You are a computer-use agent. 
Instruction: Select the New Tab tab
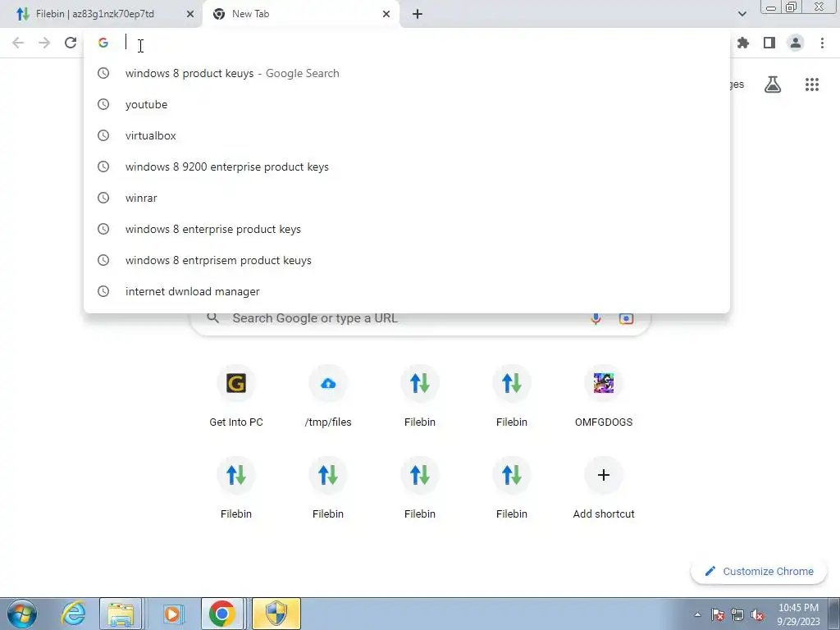click(x=300, y=14)
